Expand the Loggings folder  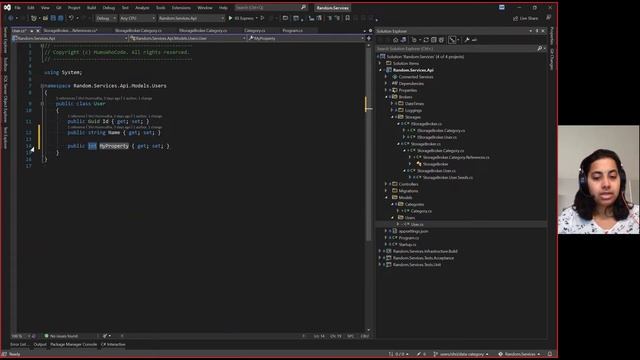click(391, 111)
